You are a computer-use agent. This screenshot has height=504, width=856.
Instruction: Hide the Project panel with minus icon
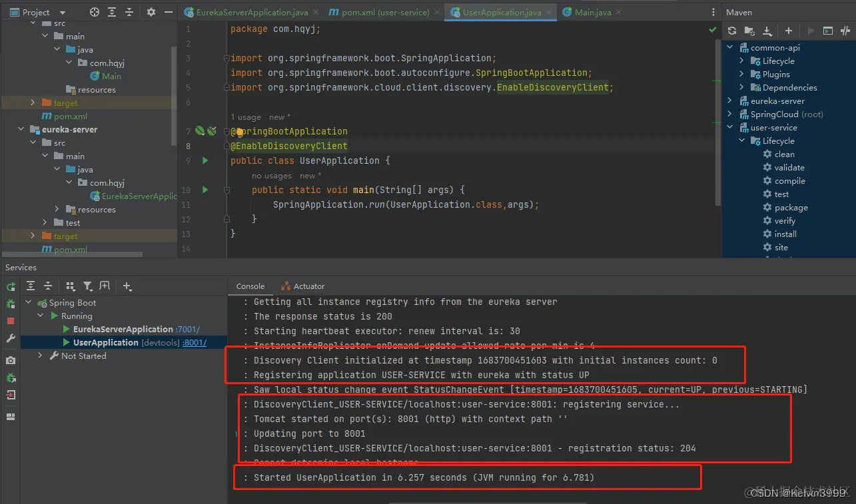click(169, 12)
